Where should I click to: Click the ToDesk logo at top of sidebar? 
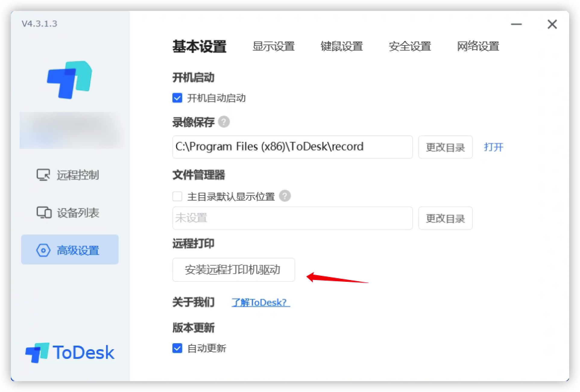pyautogui.click(x=70, y=80)
